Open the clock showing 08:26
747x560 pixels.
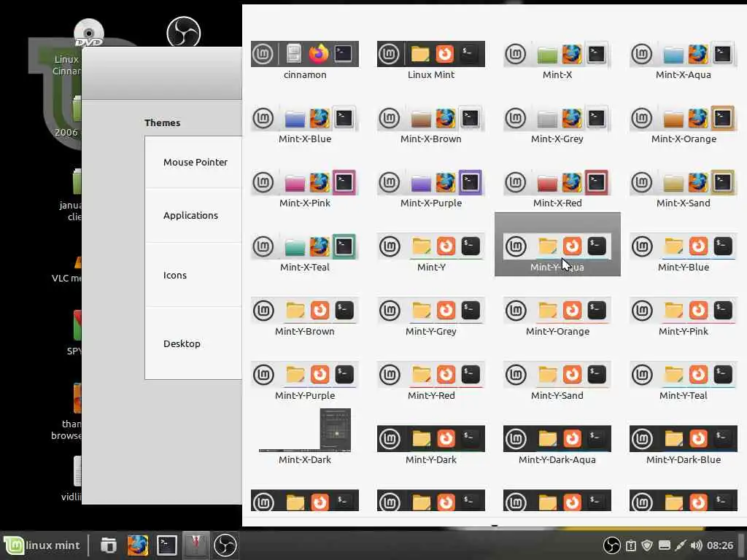pyautogui.click(x=720, y=545)
